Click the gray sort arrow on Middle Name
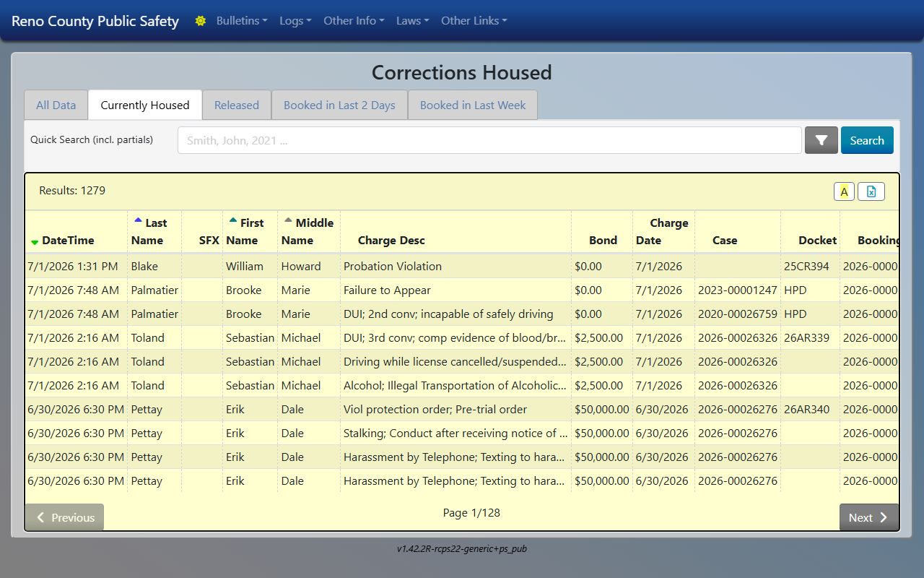Image resolution: width=924 pixels, height=578 pixels. point(288,220)
